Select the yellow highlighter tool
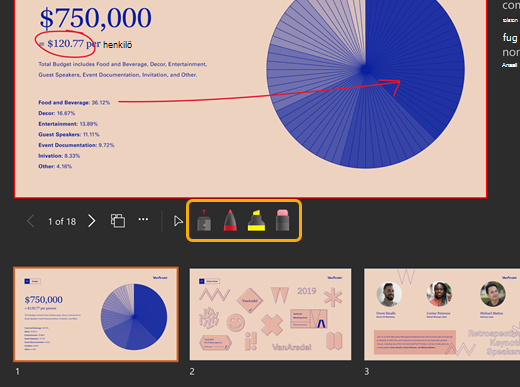 coord(256,220)
